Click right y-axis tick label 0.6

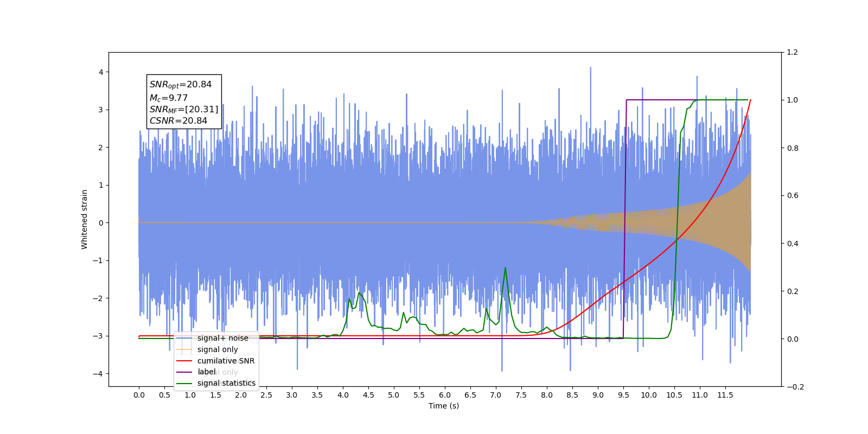(x=793, y=196)
